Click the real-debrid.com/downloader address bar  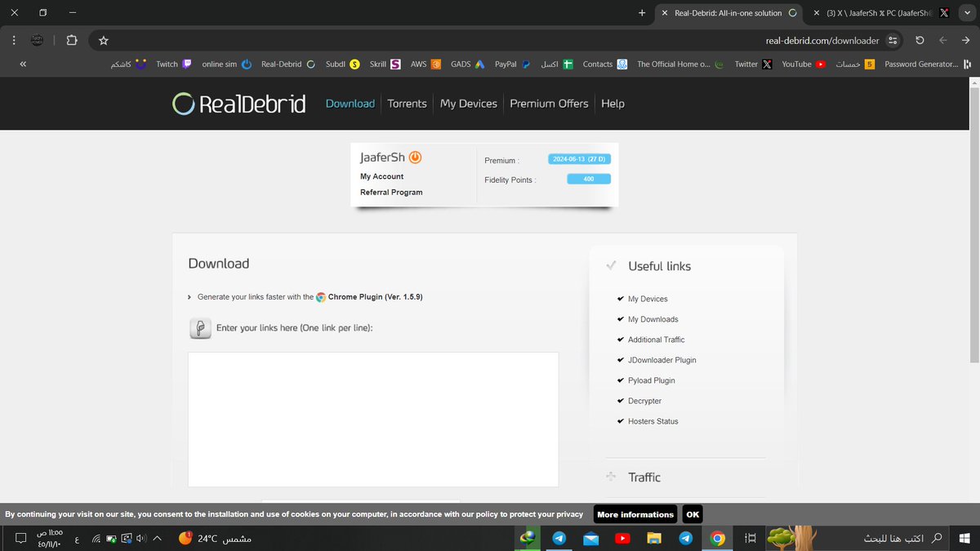click(822, 40)
